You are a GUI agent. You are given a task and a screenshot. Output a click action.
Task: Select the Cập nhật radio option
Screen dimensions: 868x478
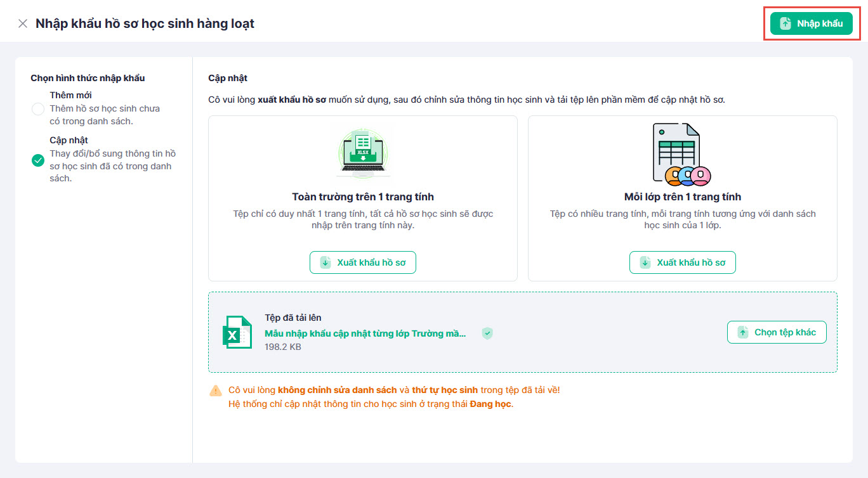click(38, 160)
